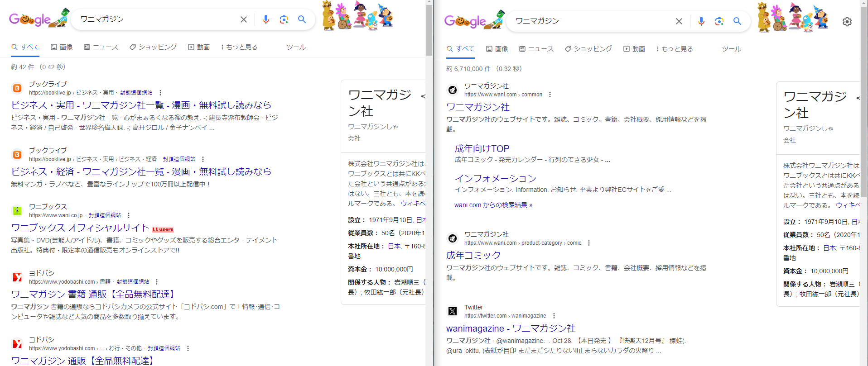
Task: Open ワニマガジン社 title link in right window
Action: point(478,107)
